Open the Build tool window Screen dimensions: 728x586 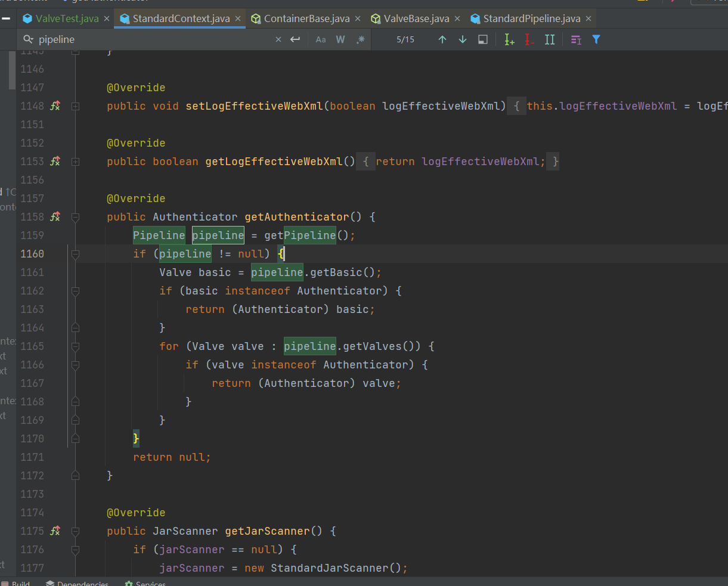pyautogui.click(x=21, y=583)
